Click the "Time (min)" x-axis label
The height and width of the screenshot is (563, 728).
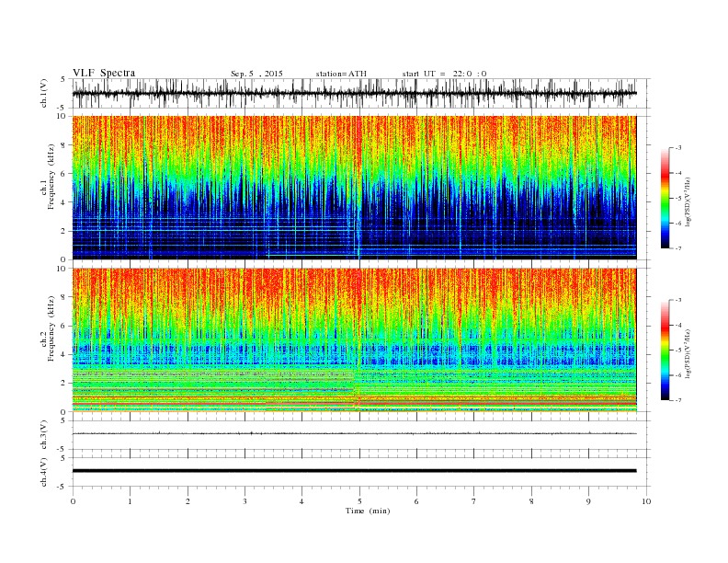click(368, 511)
